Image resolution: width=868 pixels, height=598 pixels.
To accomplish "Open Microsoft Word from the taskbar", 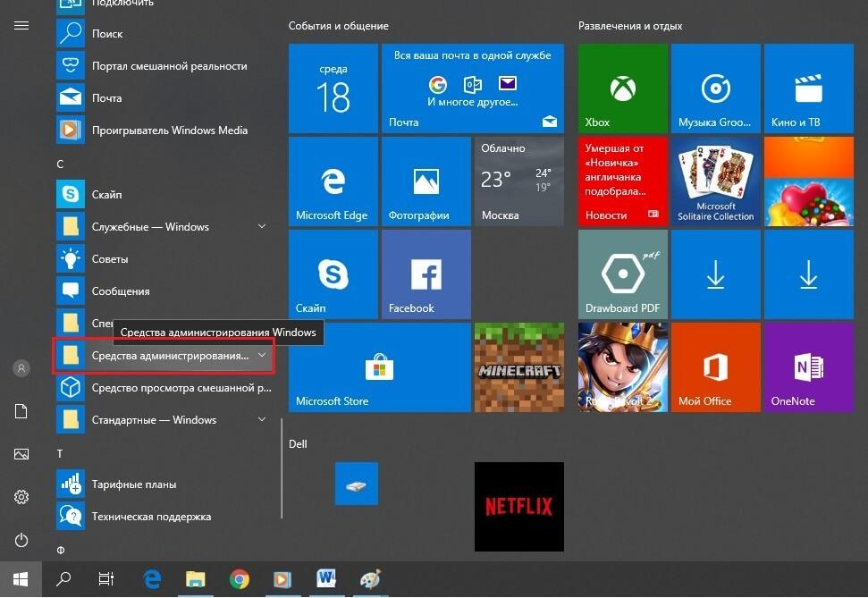I will point(326,579).
